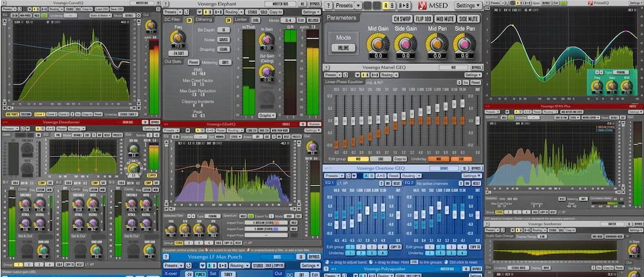Click the MSED Side Pan knob

464,44
